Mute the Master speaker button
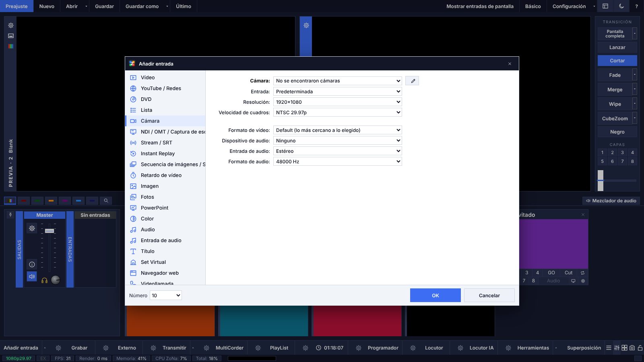Viewport: 644px width, 362px height. pos(32,277)
